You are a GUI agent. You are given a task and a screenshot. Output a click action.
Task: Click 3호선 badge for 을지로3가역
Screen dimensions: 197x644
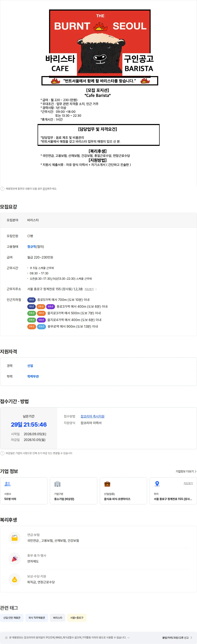point(41,313)
